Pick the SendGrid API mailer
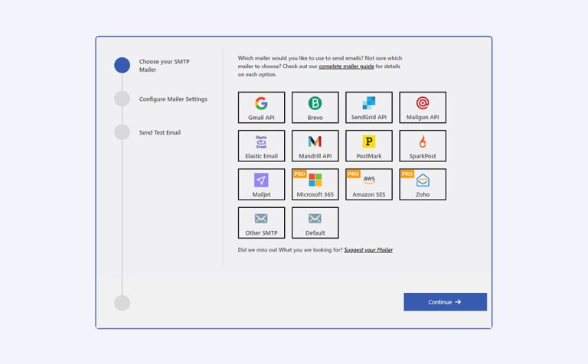 [x=369, y=108]
